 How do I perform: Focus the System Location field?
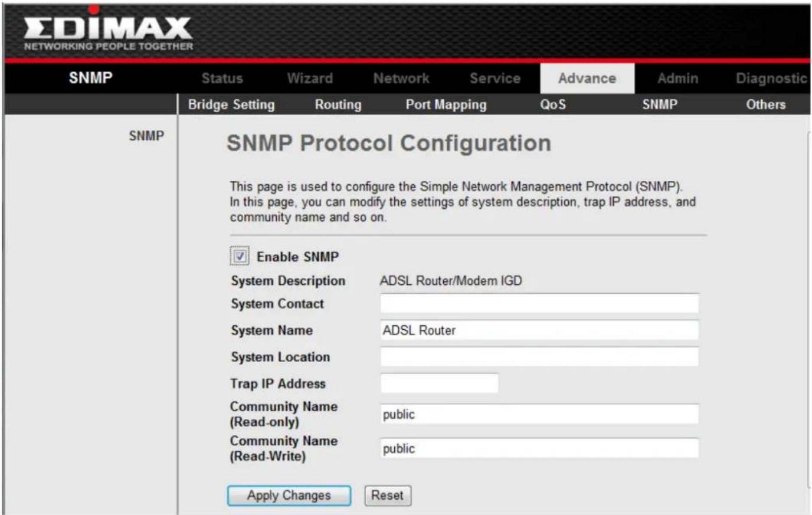point(539,356)
